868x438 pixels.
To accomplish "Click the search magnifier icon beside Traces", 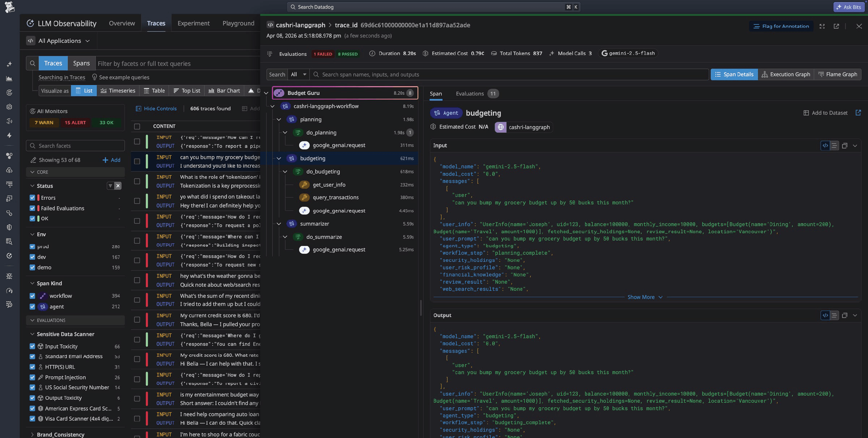I will [x=33, y=63].
